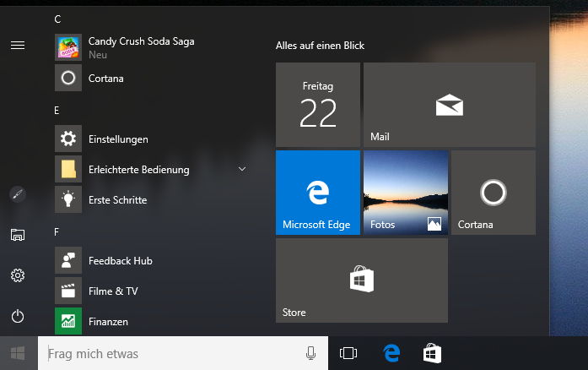
Task: Select the 'Cortana' label in app list
Action: pyautogui.click(x=106, y=78)
